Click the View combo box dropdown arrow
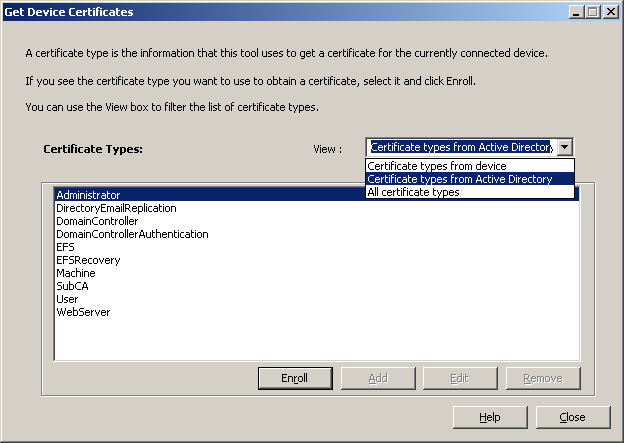Image resolution: width=624 pixels, height=443 pixels. coord(565,147)
